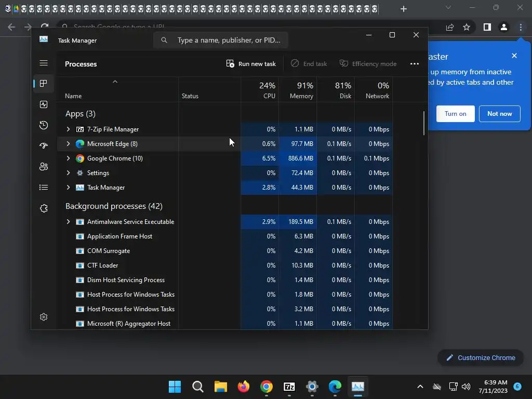
Task: Select Dism Host Servicing Process row
Action: 225,280
